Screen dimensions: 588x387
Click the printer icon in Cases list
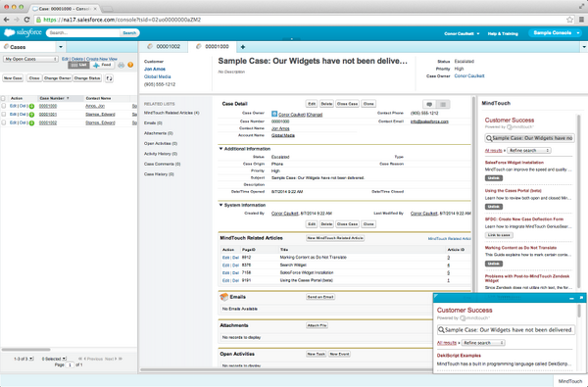[x=122, y=66]
